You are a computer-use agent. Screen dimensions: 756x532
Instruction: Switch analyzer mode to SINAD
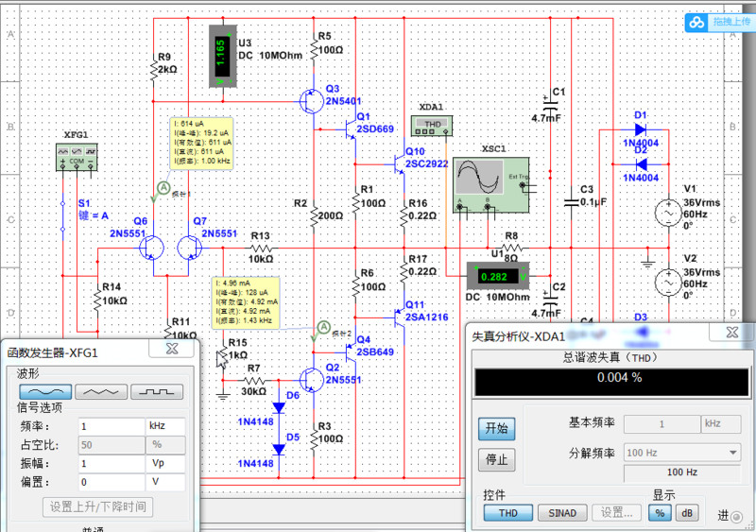[x=562, y=512]
